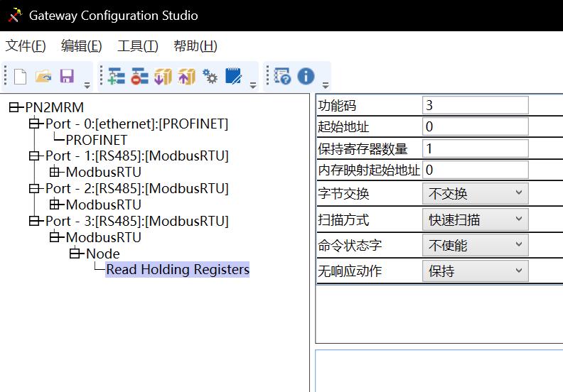
Task: Collapse the Port - 3 tree node
Action: point(35,221)
